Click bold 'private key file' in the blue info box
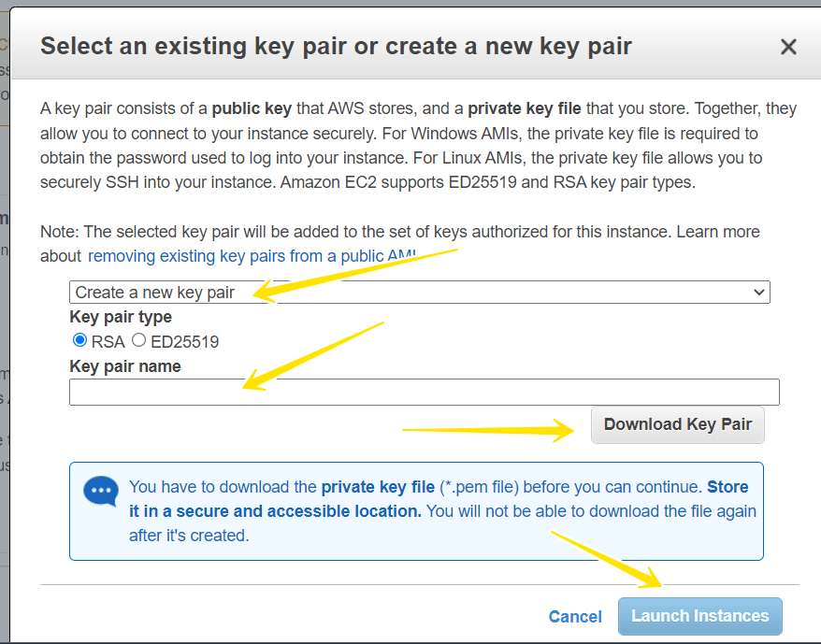 click(378, 487)
